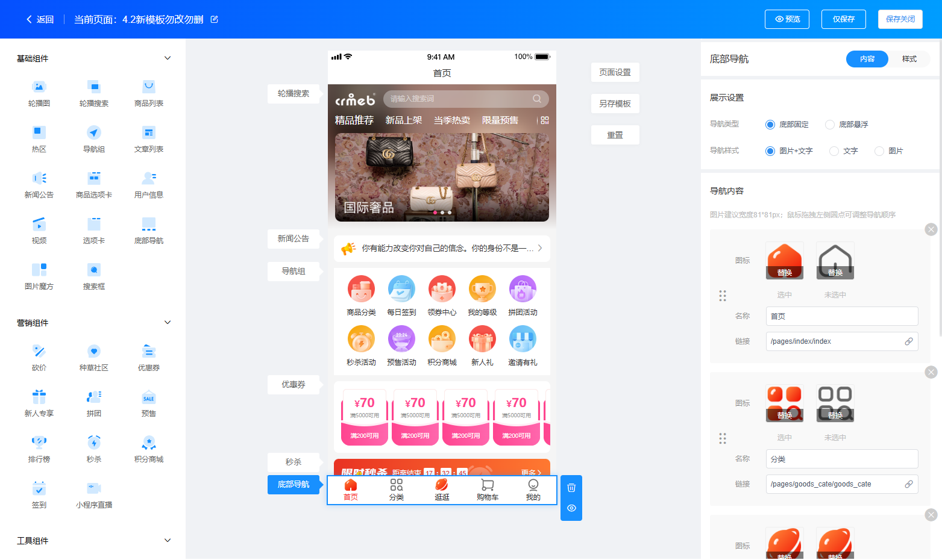The image size is (942, 560).
Task: Add the 小程序直播 live stream component
Action: tap(94, 495)
